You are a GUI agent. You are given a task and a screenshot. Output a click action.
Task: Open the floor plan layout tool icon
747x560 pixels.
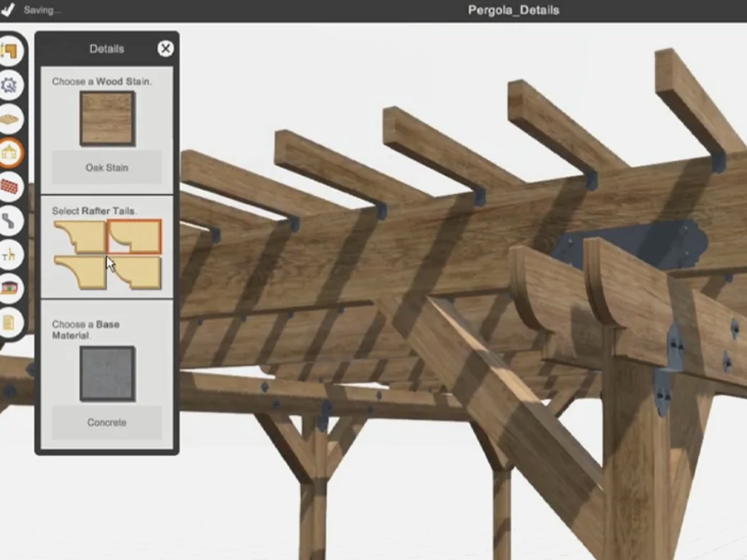[11, 51]
